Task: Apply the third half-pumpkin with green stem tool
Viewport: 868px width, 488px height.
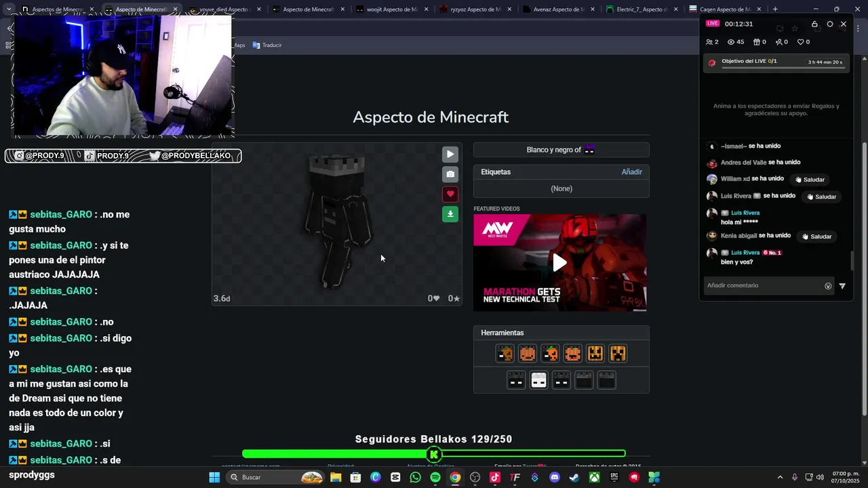Action: 550,353
